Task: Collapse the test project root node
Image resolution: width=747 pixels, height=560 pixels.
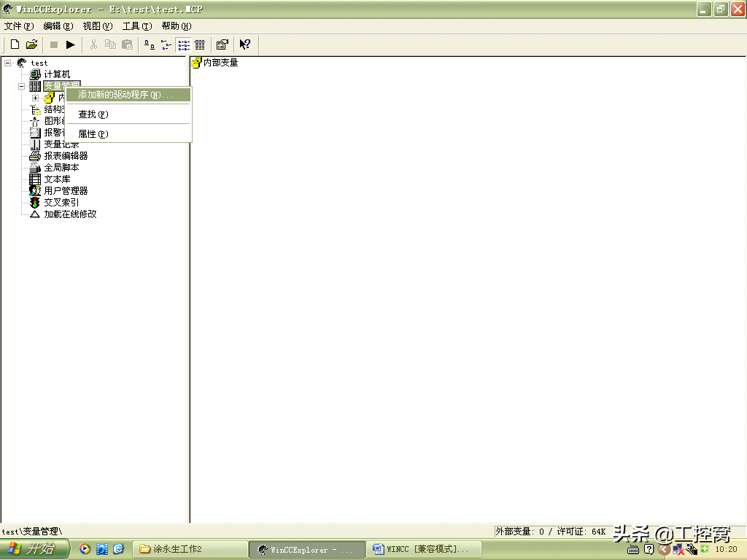Action: point(8,63)
